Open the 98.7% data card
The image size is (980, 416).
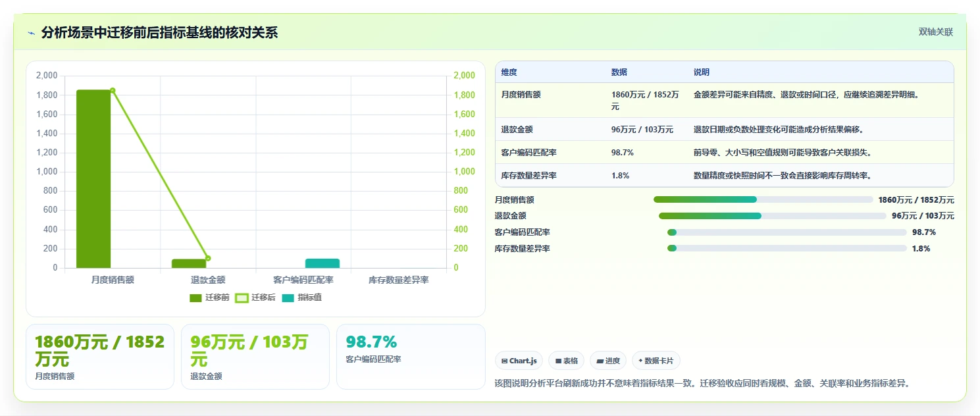[x=411, y=357]
